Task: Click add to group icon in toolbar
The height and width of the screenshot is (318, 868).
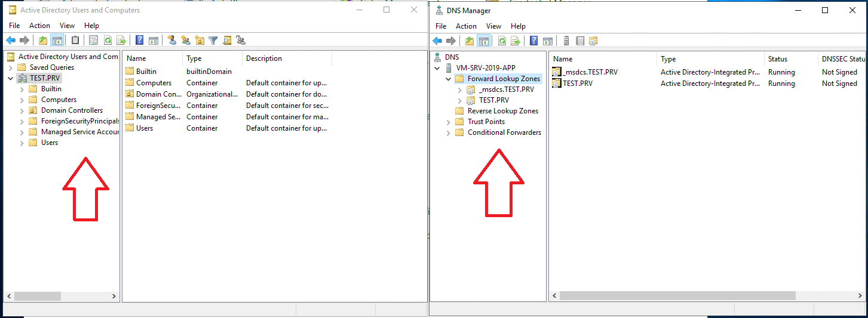Action: pyautogui.click(x=241, y=41)
